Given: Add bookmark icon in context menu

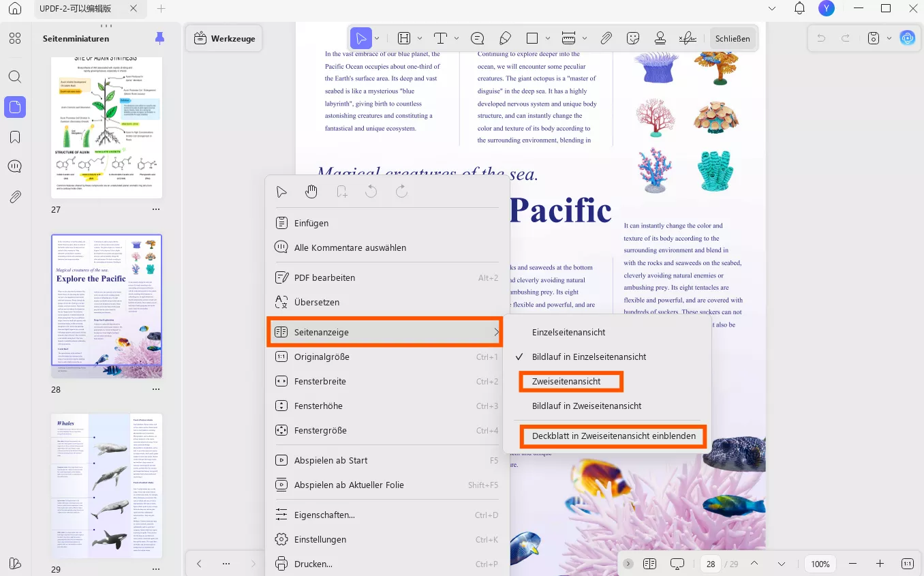Looking at the screenshot, I should pos(342,192).
